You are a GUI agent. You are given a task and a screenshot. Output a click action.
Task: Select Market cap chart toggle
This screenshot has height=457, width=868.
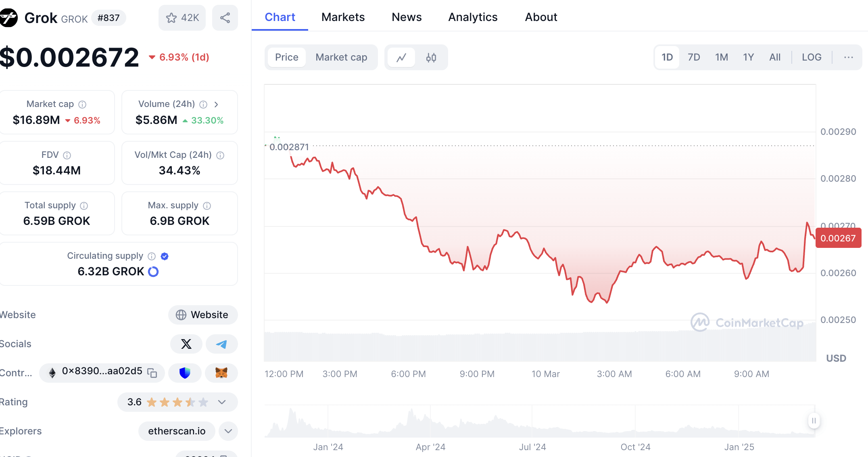341,57
